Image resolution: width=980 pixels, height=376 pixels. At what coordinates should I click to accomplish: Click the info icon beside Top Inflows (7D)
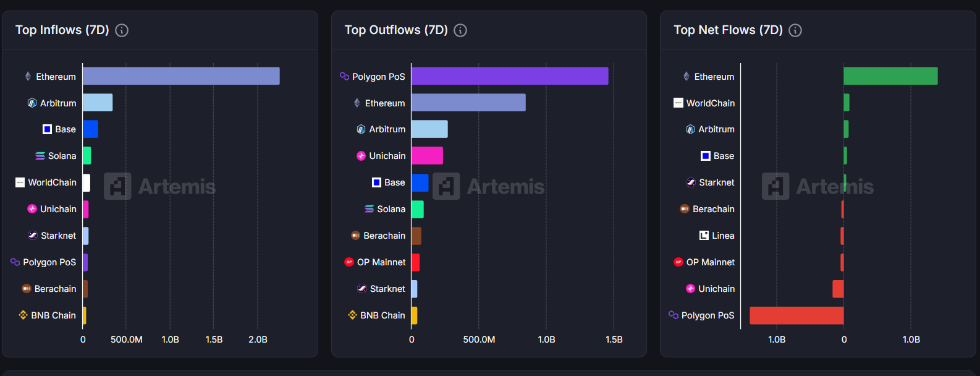point(122,30)
